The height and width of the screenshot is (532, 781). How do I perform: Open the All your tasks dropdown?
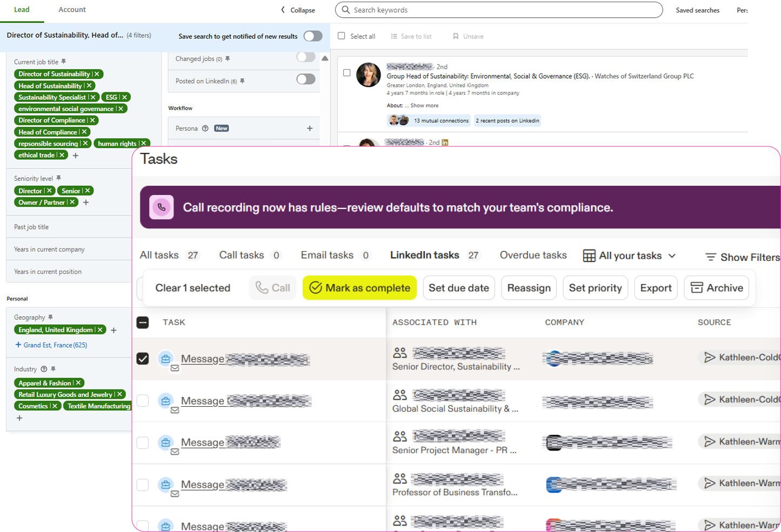630,255
